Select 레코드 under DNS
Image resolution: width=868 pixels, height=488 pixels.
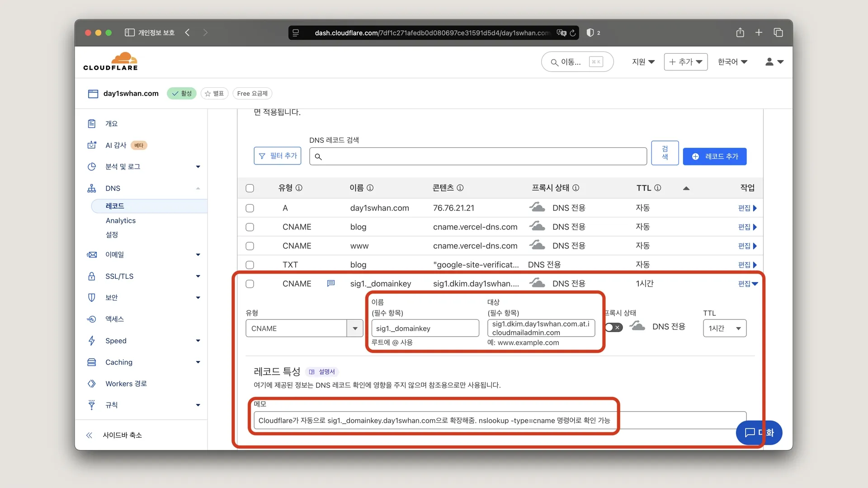149,206
